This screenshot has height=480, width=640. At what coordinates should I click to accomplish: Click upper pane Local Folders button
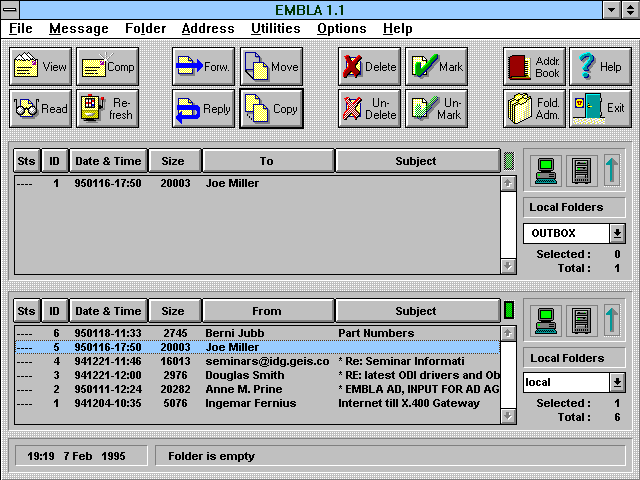coord(574,207)
